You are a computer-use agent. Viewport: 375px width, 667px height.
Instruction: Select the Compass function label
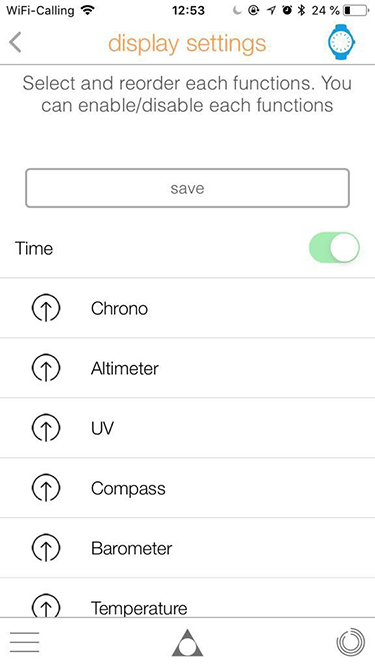pyautogui.click(x=128, y=488)
